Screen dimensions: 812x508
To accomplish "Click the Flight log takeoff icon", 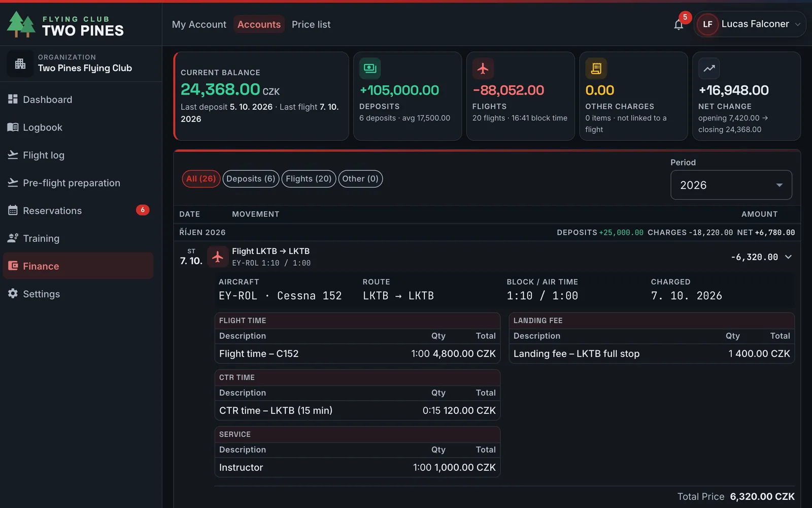I will click(13, 155).
